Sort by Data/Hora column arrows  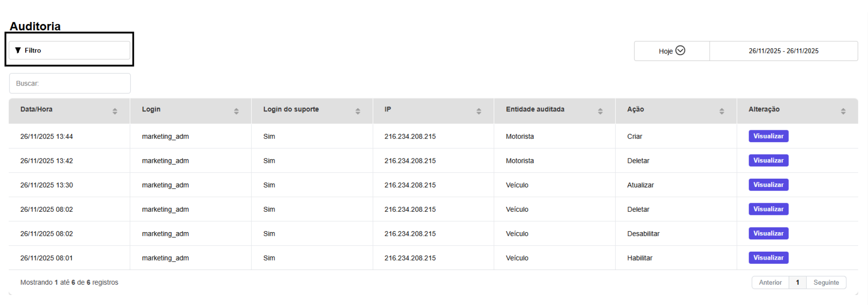(115, 111)
